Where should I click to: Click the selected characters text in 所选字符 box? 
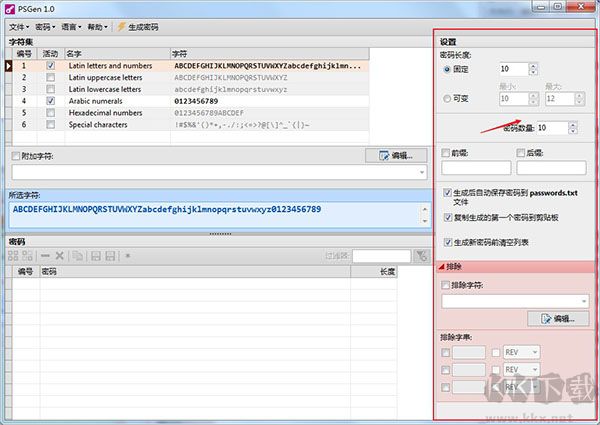click(167, 209)
